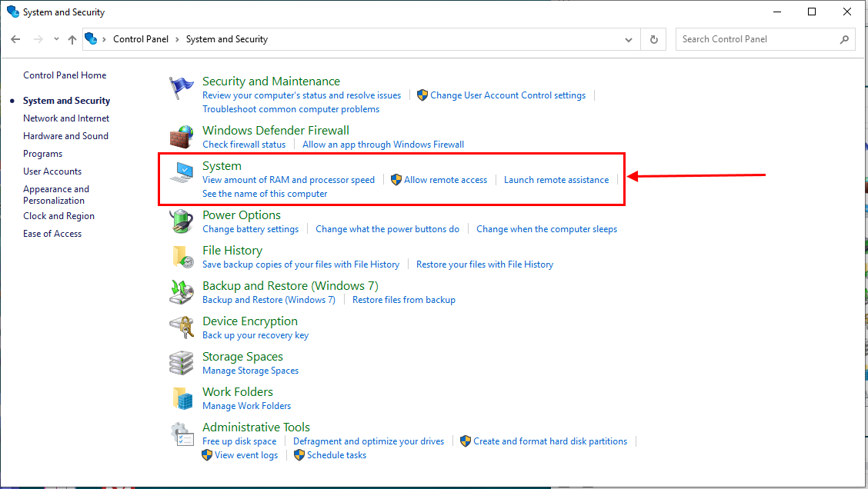
Task: Click Manage Storage Spaces link
Action: (x=251, y=371)
